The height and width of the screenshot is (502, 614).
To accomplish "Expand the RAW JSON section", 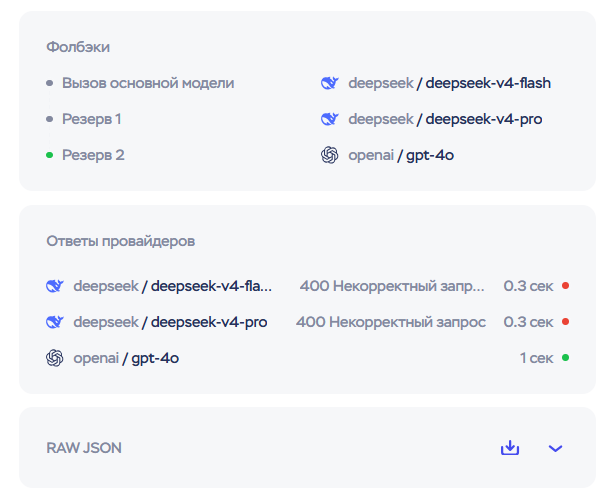I will [x=555, y=448].
